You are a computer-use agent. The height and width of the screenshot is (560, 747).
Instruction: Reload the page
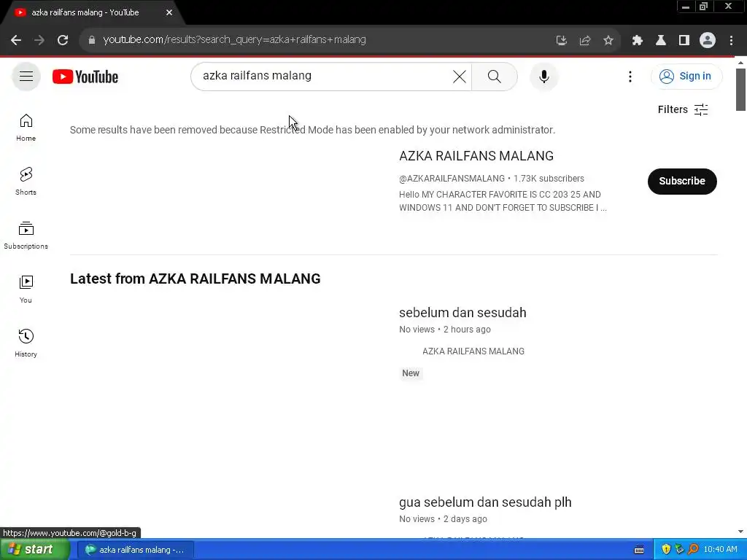63,40
